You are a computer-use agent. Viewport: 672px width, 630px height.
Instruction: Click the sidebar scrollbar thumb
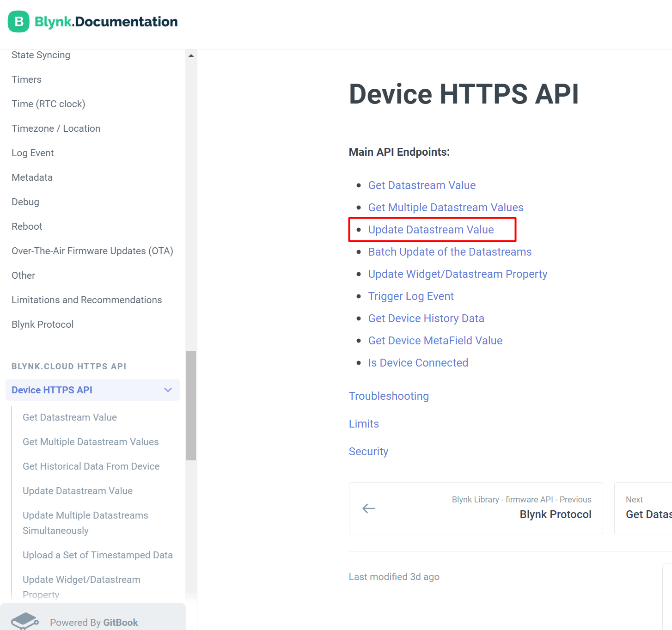click(x=191, y=405)
